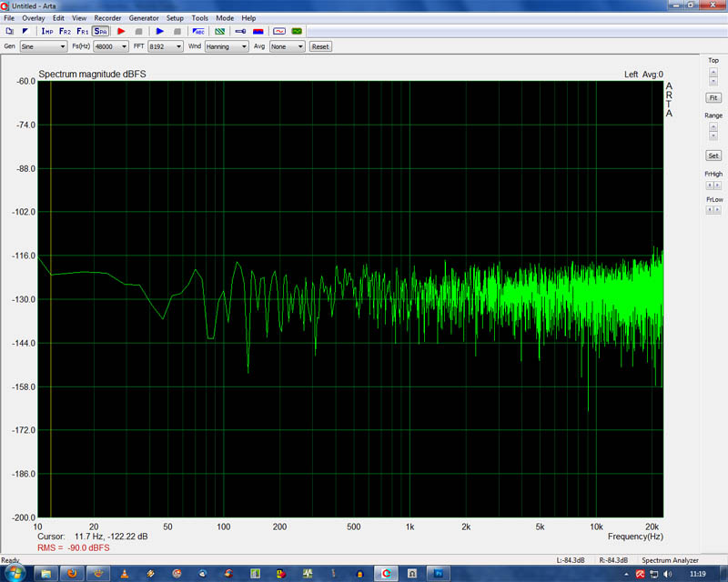Open the Overlay menu
The width and height of the screenshot is (728, 582).
tap(34, 18)
